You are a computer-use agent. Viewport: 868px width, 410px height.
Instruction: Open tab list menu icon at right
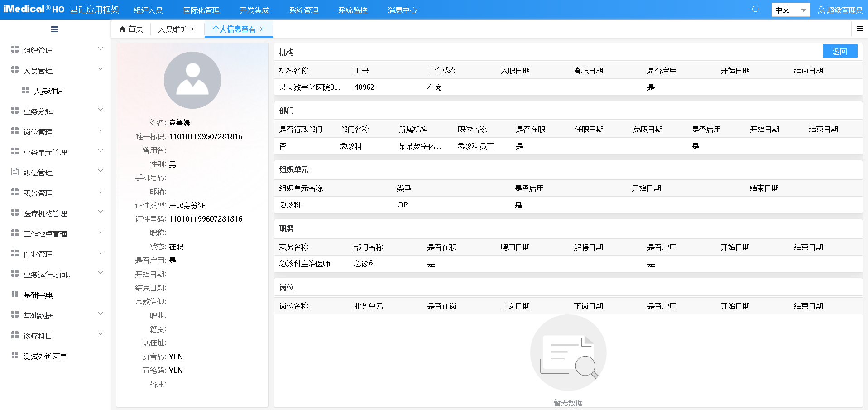[x=859, y=29]
